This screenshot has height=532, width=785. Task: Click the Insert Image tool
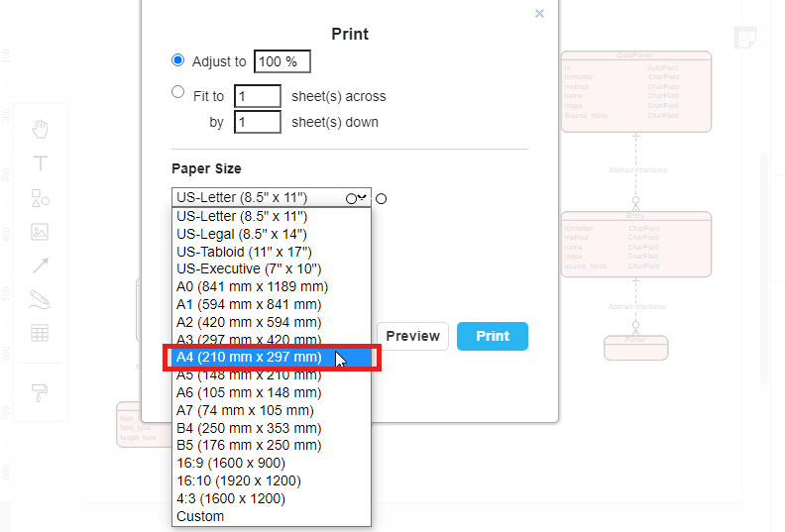[40, 232]
